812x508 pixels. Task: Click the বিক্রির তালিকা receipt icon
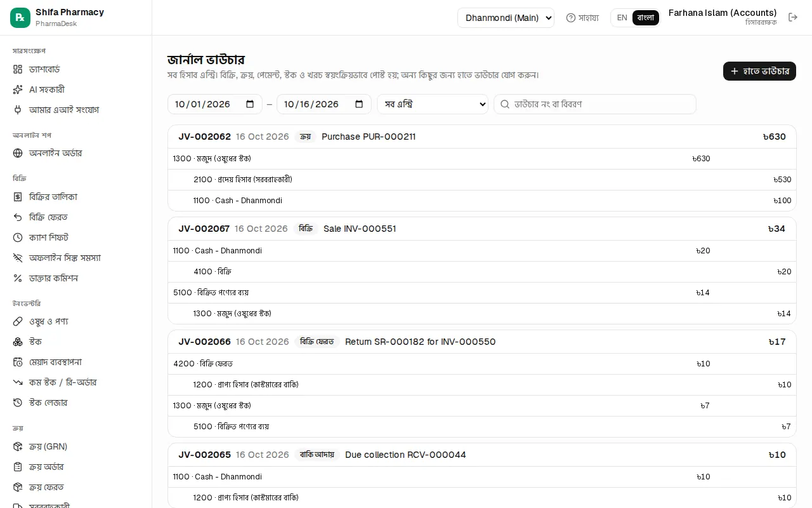pos(18,197)
